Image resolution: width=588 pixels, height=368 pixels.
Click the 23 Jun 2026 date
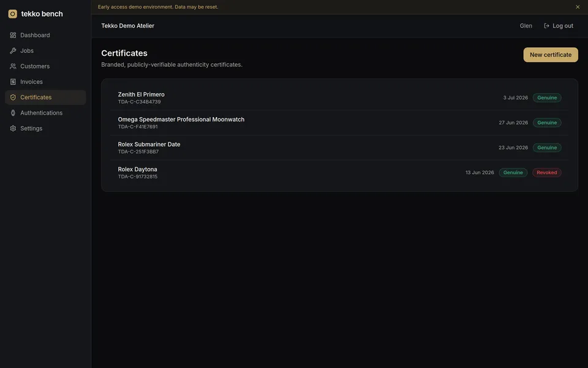point(513,148)
